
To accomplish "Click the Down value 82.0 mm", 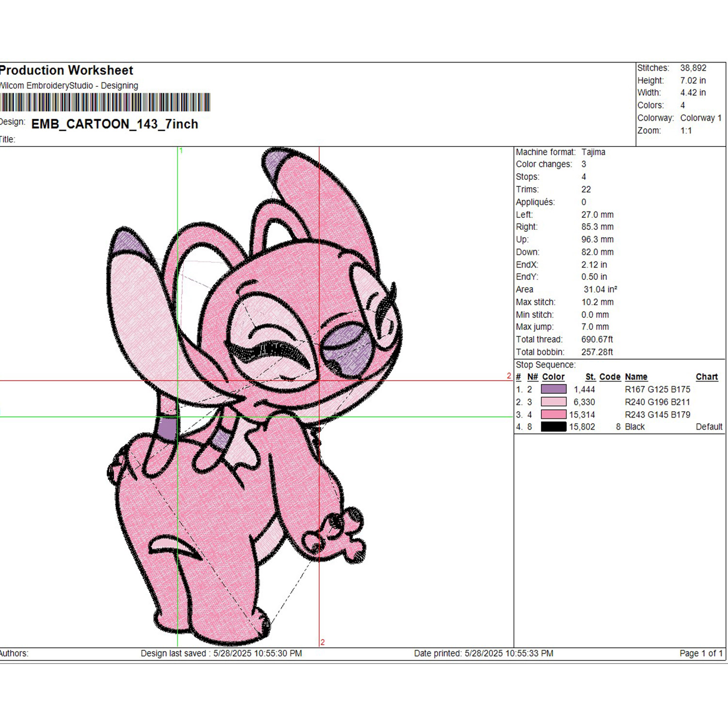I will 598,252.
